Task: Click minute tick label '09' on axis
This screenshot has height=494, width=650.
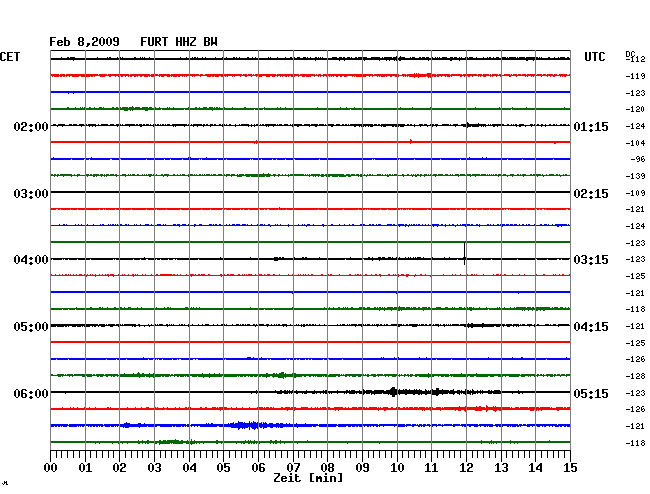Action: tap(362, 467)
